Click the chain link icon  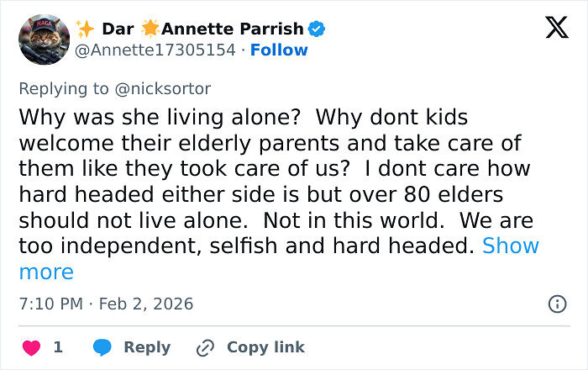[205, 347]
